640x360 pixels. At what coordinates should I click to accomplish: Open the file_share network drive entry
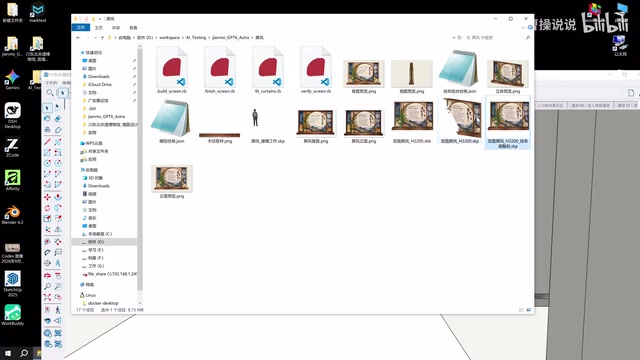coord(109,274)
